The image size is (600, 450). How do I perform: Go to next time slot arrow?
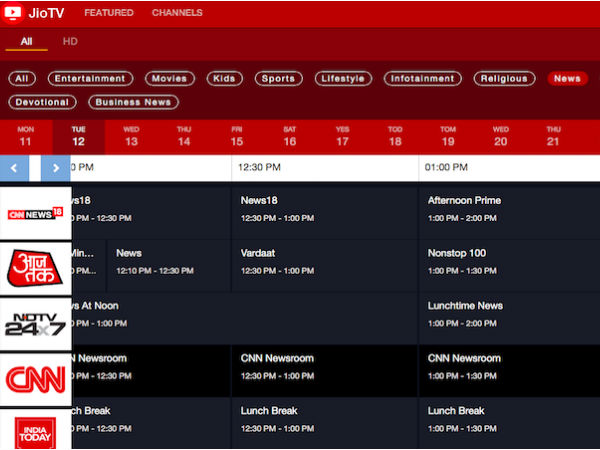(55, 168)
